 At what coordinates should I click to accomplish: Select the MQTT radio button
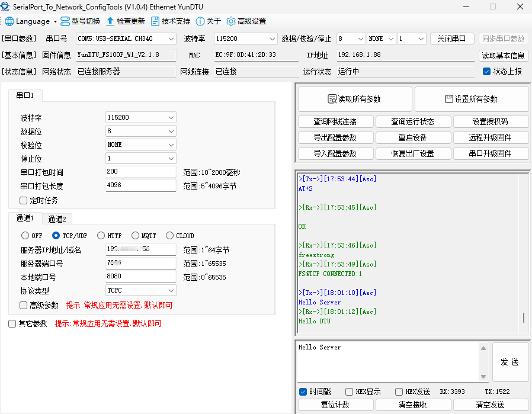click(136, 236)
